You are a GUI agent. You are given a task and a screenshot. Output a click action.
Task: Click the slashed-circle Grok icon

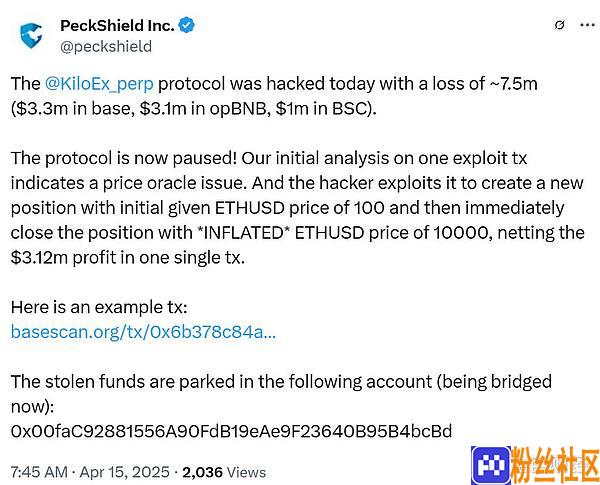click(x=559, y=25)
